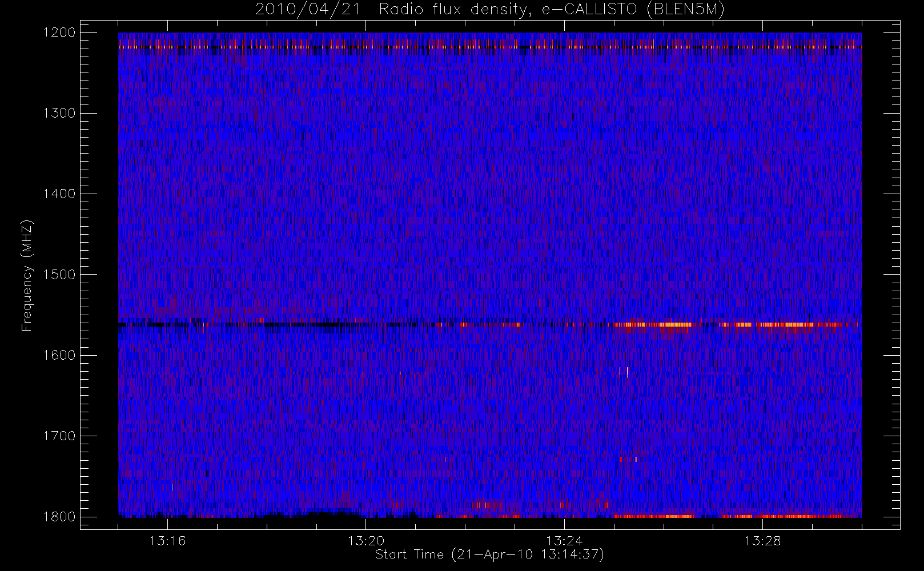Click the 13:16 time tick label
This screenshot has width=924, height=571.
pyautogui.click(x=168, y=541)
